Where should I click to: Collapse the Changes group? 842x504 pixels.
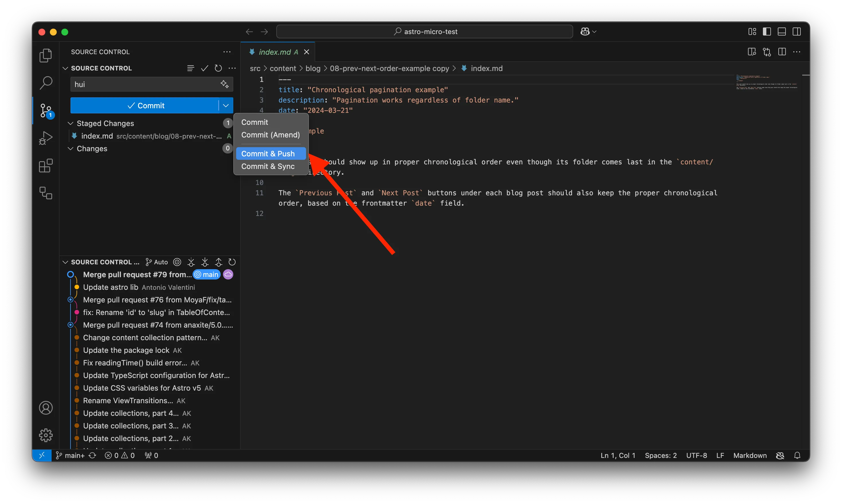click(71, 148)
